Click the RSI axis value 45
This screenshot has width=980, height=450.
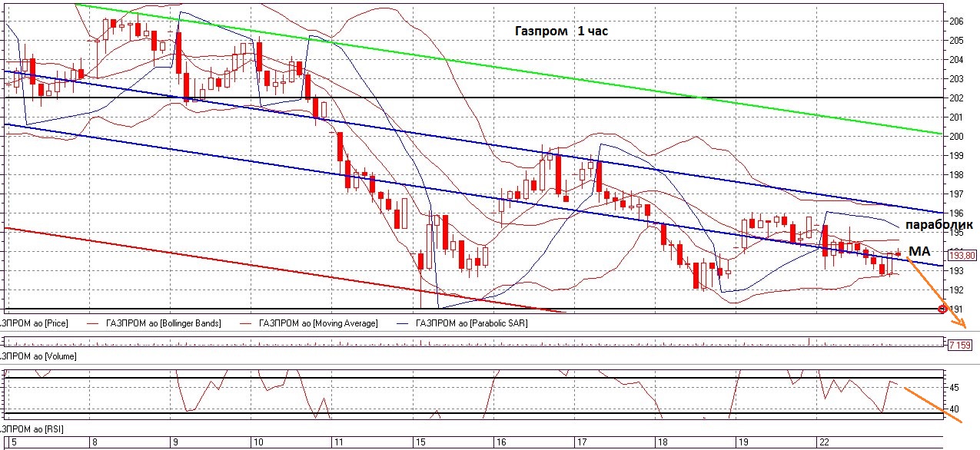(954, 388)
